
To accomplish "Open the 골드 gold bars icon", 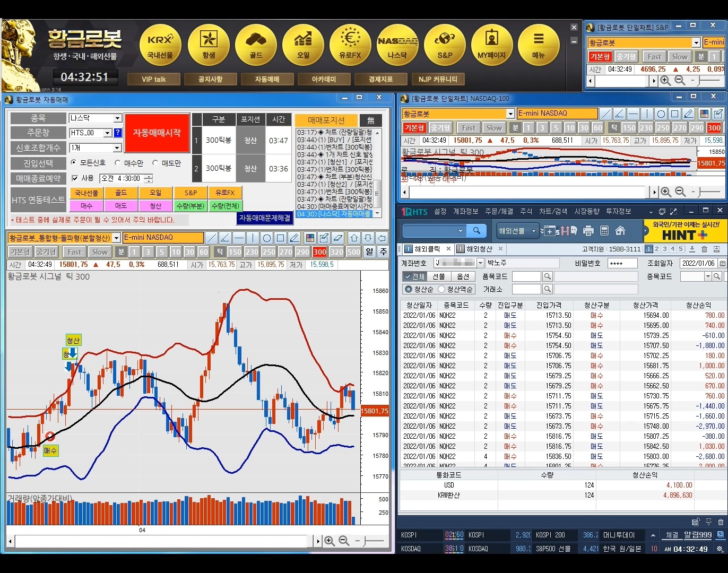I will tap(256, 45).
